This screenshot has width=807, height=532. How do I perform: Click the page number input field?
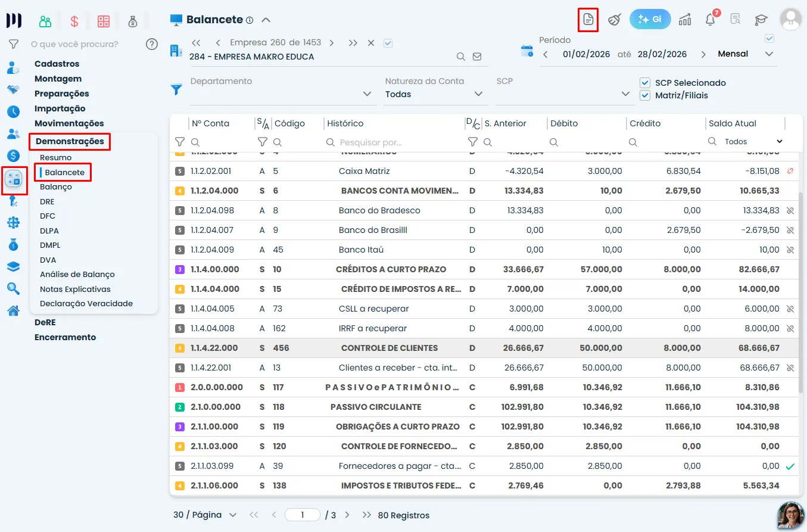click(x=303, y=515)
